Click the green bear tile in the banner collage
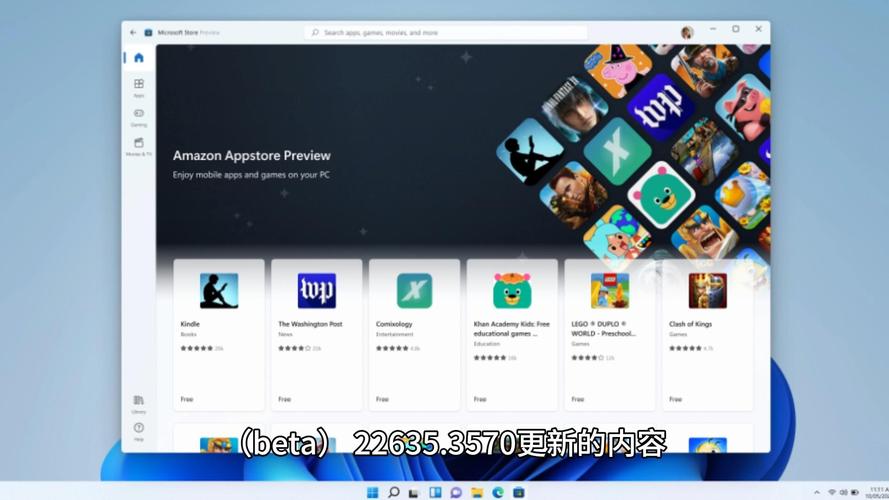Image resolution: width=889 pixels, height=500 pixels. tap(661, 195)
